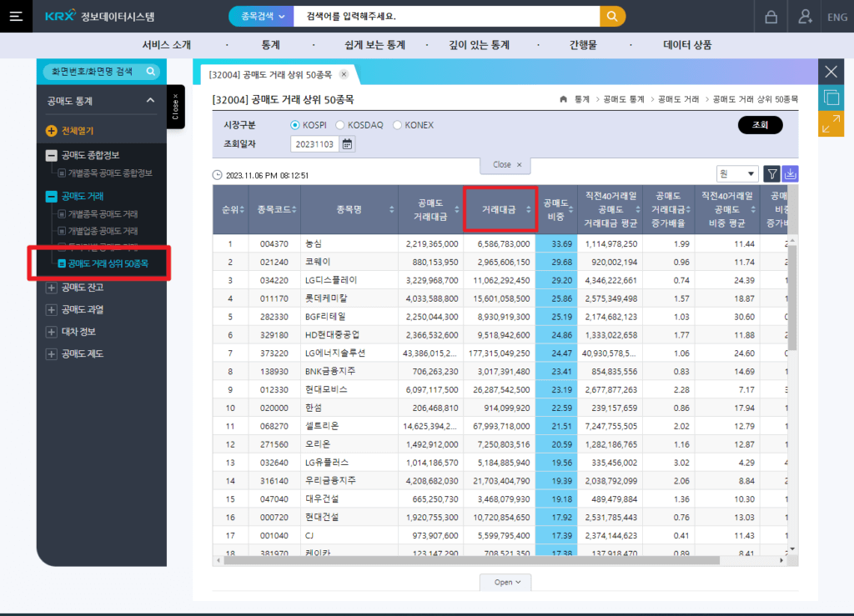This screenshot has height=616, width=854.
Task: Open 데이터 상품 menu
Action: pyautogui.click(x=687, y=45)
